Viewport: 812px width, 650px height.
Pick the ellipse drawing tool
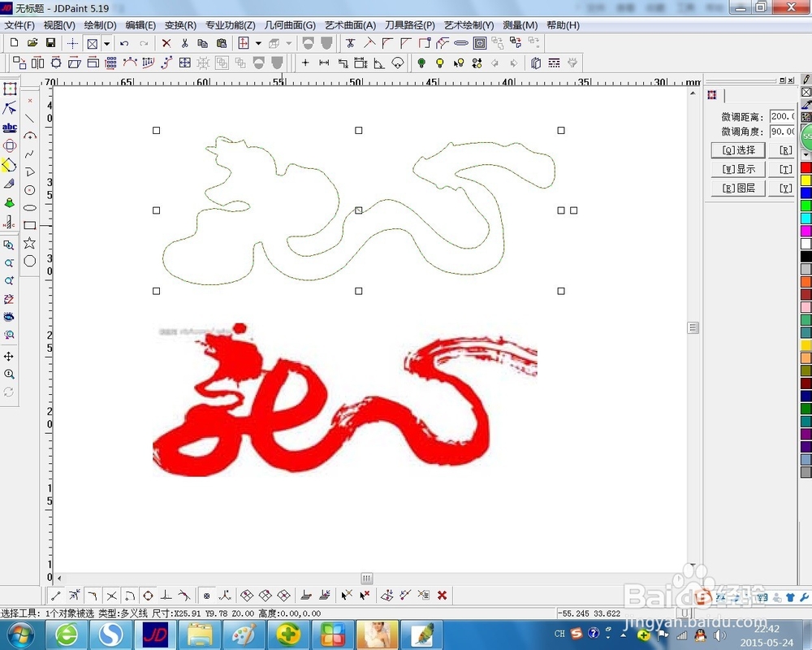28,209
